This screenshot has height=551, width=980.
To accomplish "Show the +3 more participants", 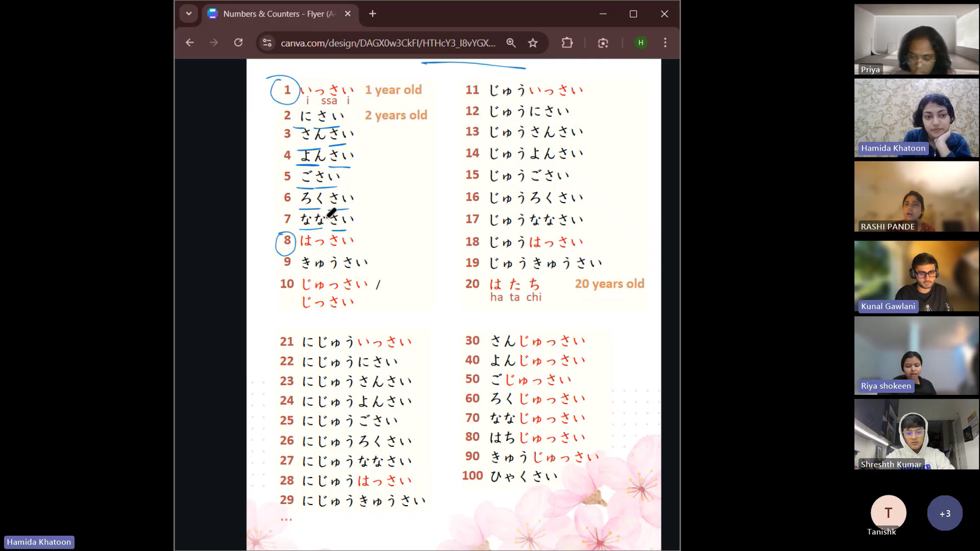I will click(944, 513).
